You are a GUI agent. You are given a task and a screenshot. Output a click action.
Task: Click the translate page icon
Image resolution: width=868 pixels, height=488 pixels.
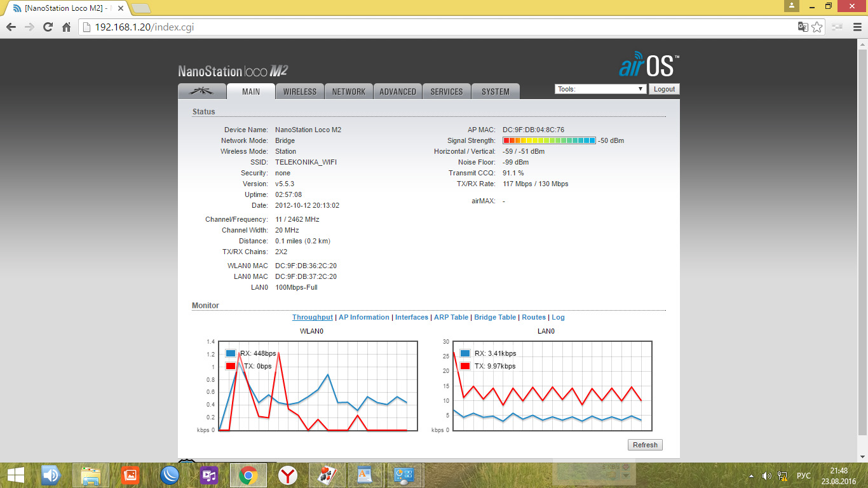click(x=803, y=27)
